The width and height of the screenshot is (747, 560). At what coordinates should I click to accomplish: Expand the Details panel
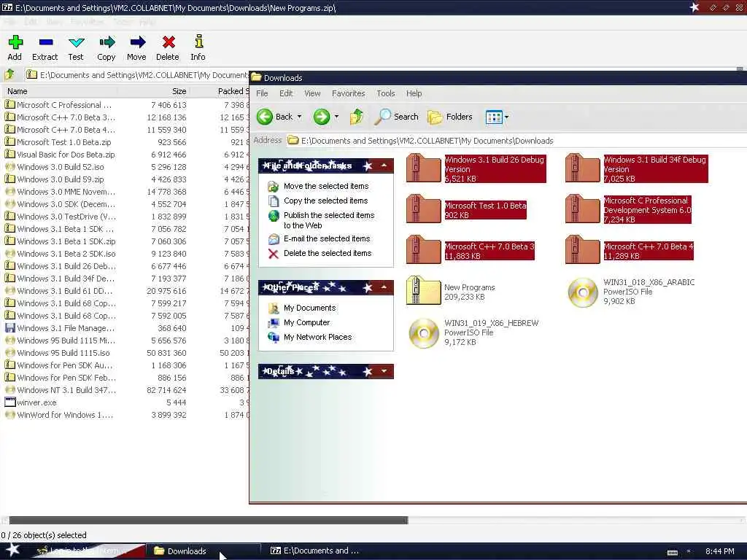[384, 371]
